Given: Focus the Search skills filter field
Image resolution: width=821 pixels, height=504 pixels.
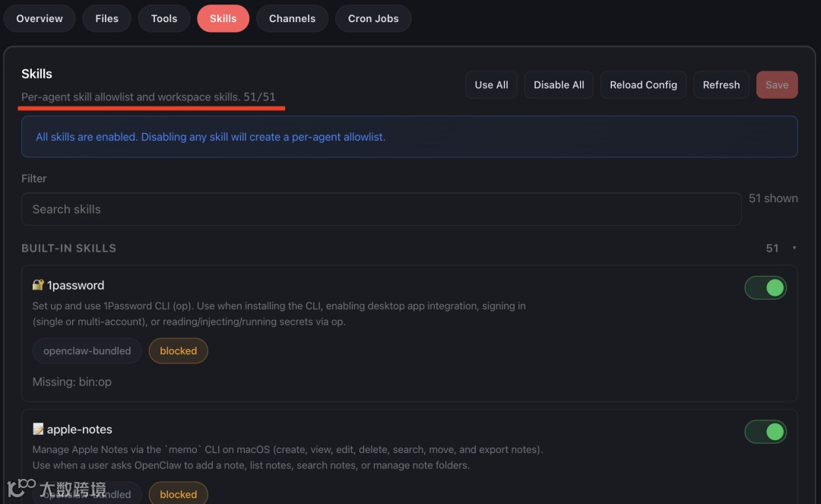Looking at the screenshot, I should 381,209.
